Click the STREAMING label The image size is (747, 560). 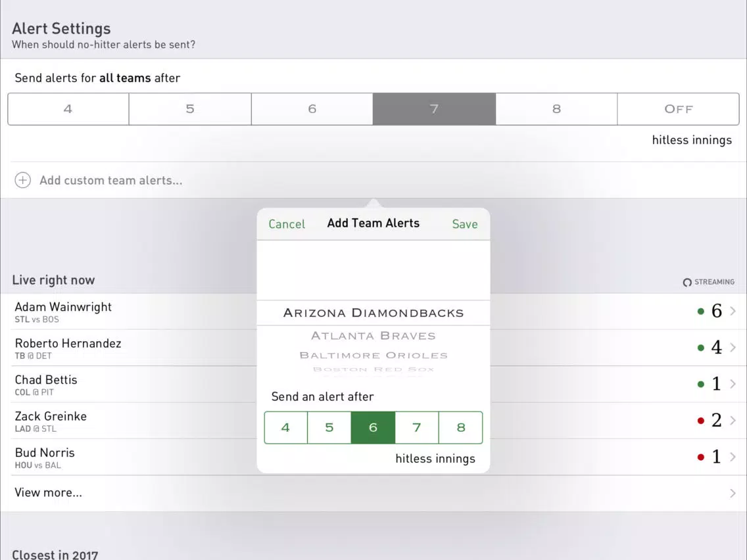pyautogui.click(x=714, y=282)
